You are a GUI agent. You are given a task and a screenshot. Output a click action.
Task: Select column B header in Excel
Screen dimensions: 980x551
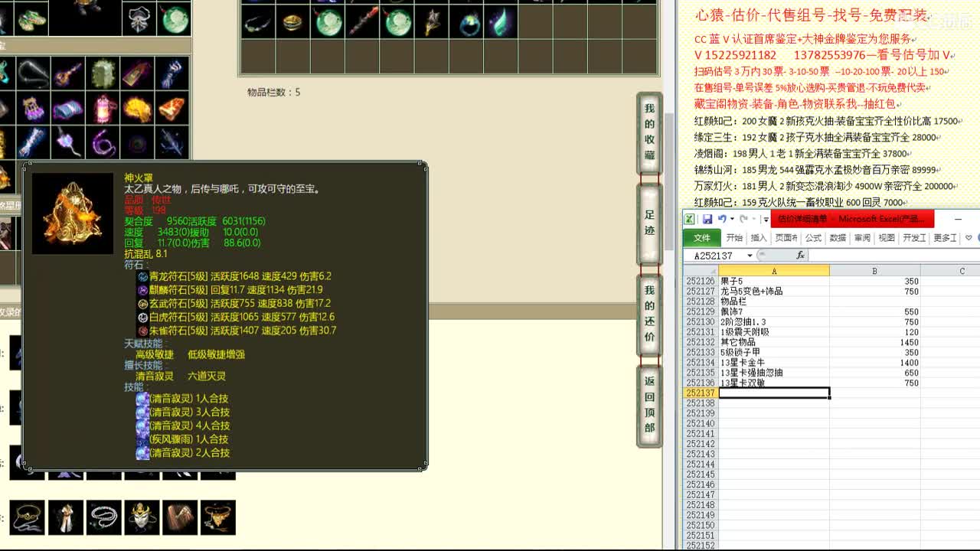pos(874,271)
